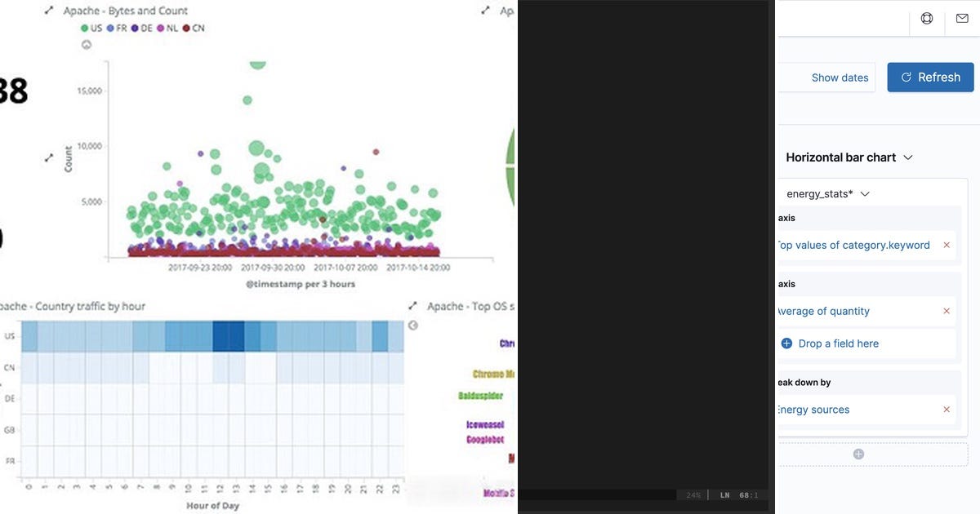Screen dimensions: 980x514
Task: Toggle the US series in the legend
Action: tap(91, 27)
